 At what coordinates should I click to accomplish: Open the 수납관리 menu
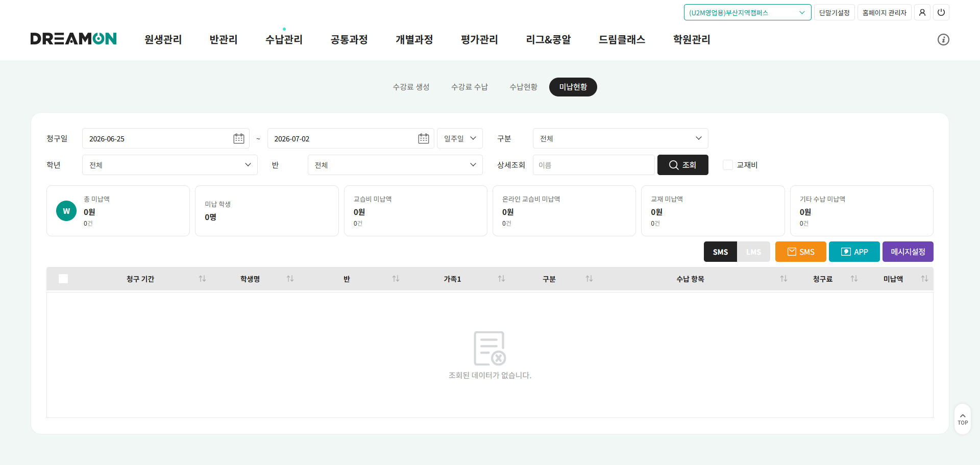tap(284, 39)
